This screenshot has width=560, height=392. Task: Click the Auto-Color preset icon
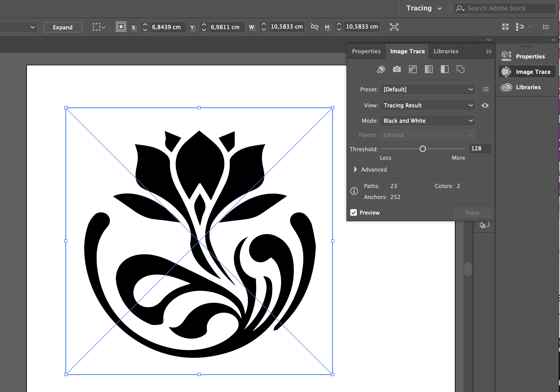tap(381, 69)
